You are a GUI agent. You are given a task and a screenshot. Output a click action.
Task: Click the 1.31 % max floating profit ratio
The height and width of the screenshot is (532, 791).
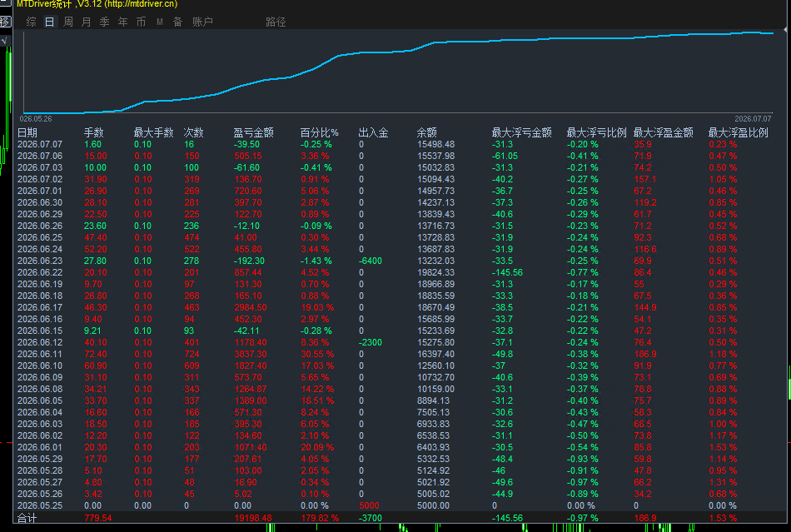[x=723, y=482]
